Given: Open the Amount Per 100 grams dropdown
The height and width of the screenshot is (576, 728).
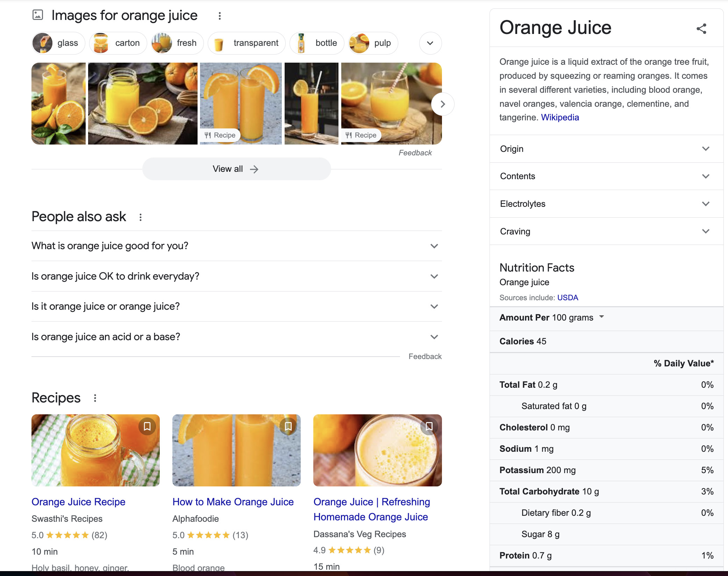Looking at the screenshot, I should coord(602,317).
